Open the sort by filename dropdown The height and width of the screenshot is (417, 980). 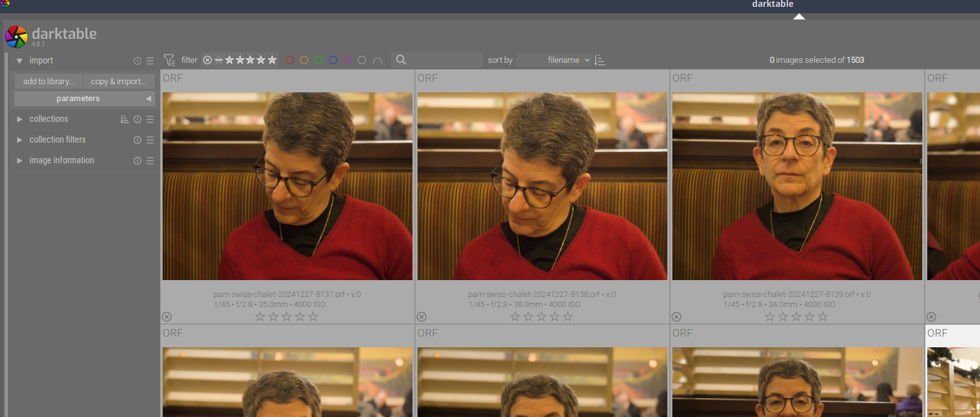(564, 60)
